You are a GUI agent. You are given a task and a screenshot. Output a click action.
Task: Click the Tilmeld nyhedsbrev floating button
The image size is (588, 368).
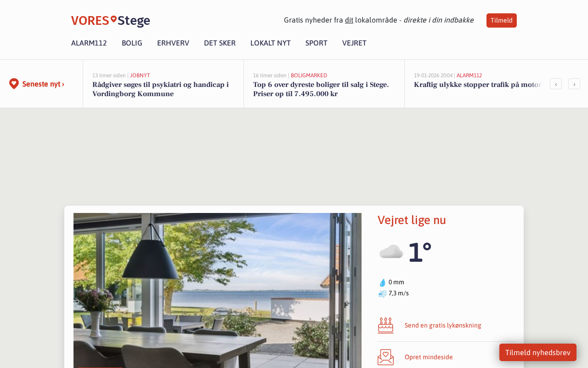538,352
